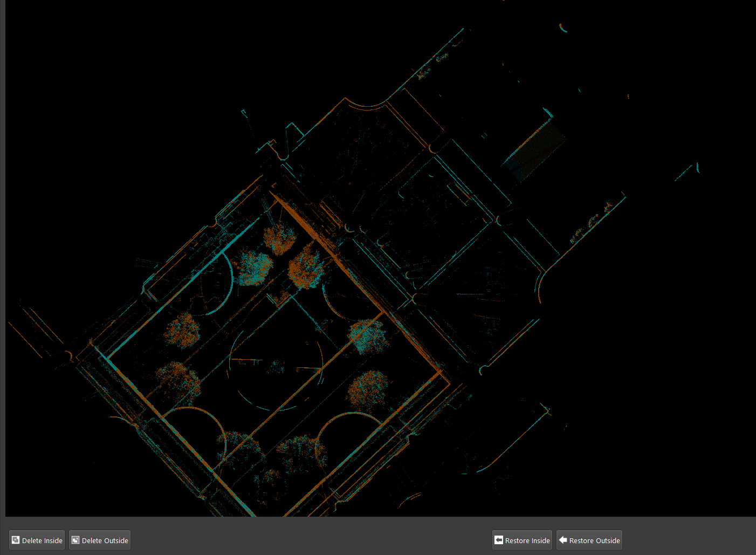The image size is (756, 555).
Task: Choose the Restore Inside text label
Action: [x=527, y=540]
